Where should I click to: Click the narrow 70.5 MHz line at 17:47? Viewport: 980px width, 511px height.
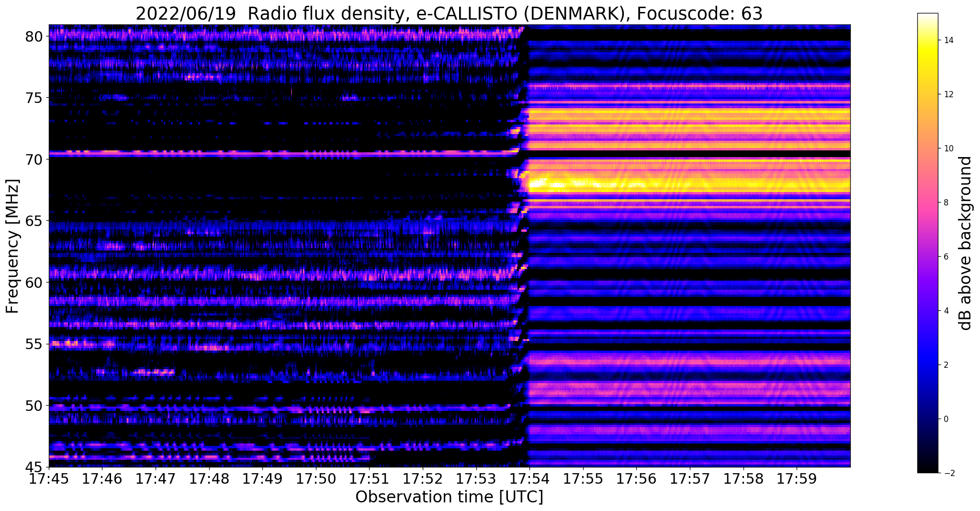tap(156, 153)
